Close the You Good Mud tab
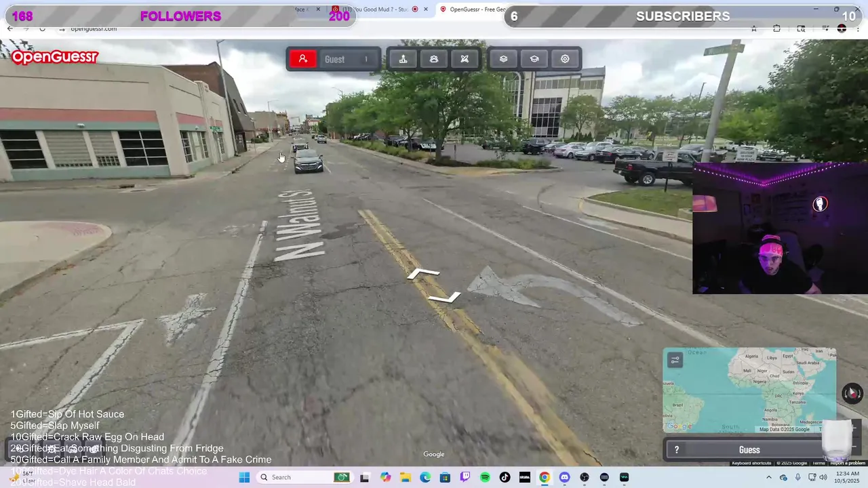This screenshot has height=488, width=868. 426,9
